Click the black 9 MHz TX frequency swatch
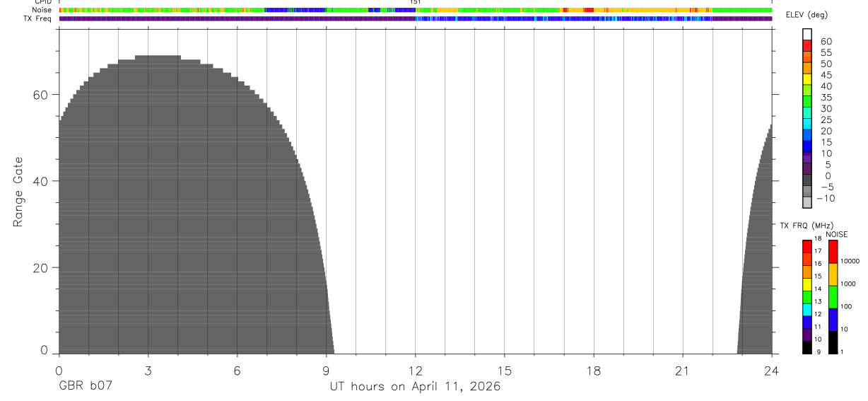 point(807,347)
